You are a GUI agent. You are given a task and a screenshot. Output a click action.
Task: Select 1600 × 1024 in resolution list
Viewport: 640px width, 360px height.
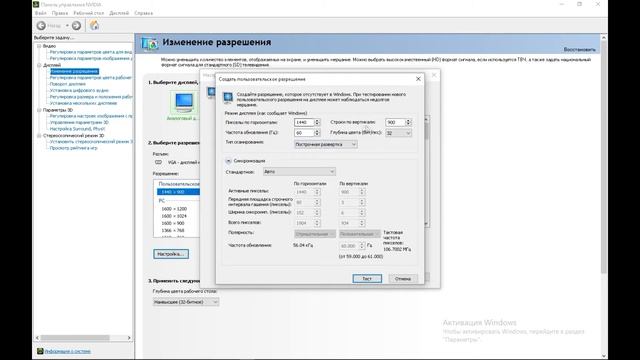tap(174, 216)
